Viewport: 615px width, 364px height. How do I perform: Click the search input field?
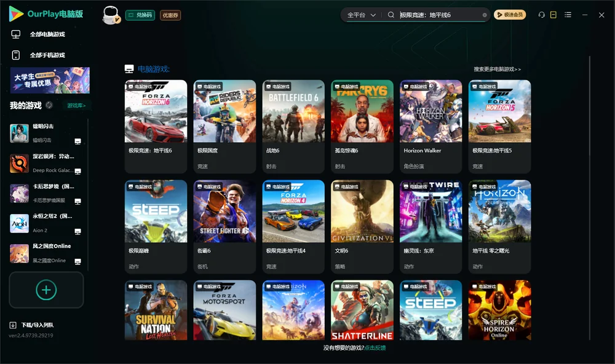pos(439,15)
